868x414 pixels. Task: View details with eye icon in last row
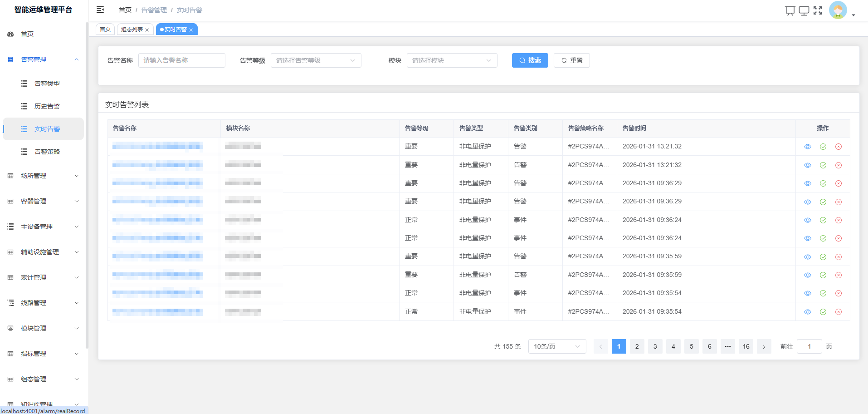pyautogui.click(x=808, y=312)
